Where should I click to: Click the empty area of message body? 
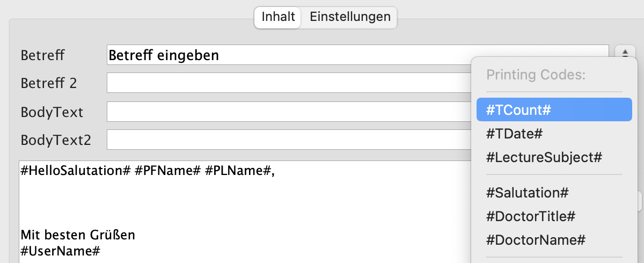[241, 207]
